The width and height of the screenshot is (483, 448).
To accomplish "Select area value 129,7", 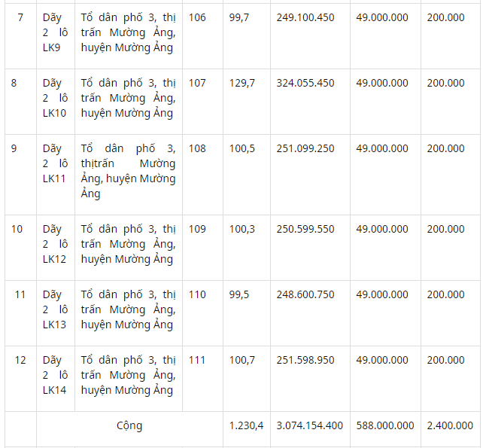I will tap(241, 84).
